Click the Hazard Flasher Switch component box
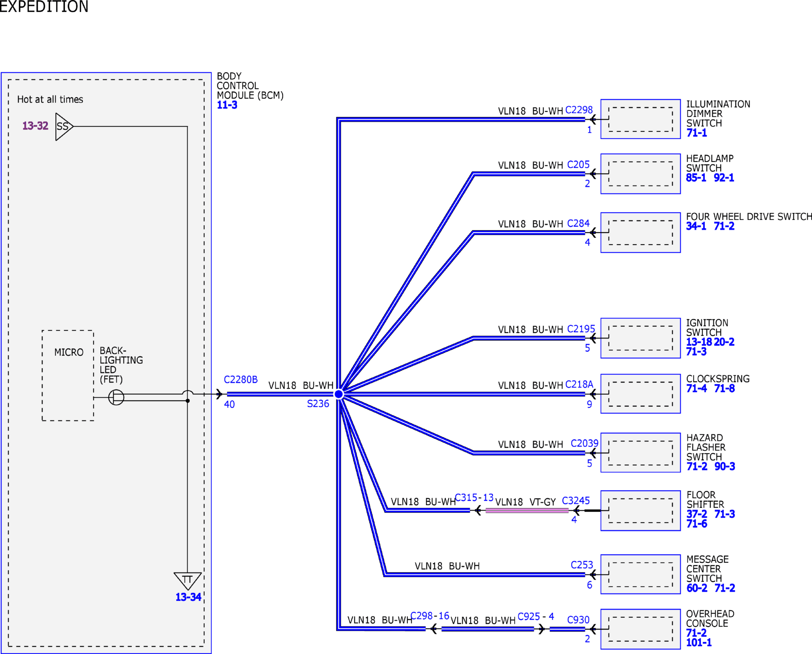This screenshot has width=812, height=654. click(x=640, y=453)
